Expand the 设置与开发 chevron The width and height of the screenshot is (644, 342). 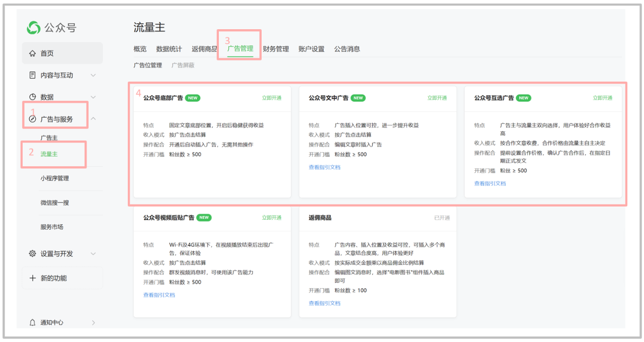[93, 254]
